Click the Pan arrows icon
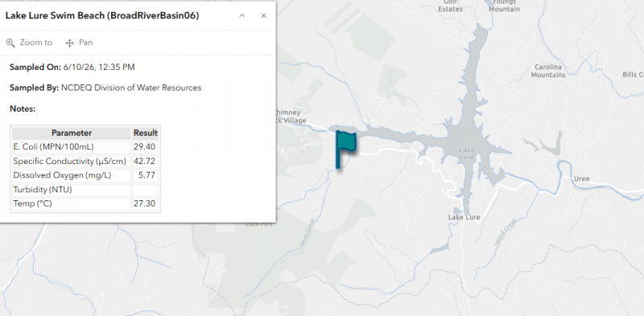 tap(69, 43)
